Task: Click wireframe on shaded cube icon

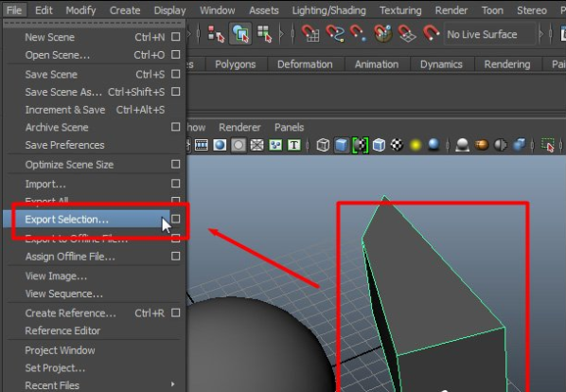Action: click(379, 145)
